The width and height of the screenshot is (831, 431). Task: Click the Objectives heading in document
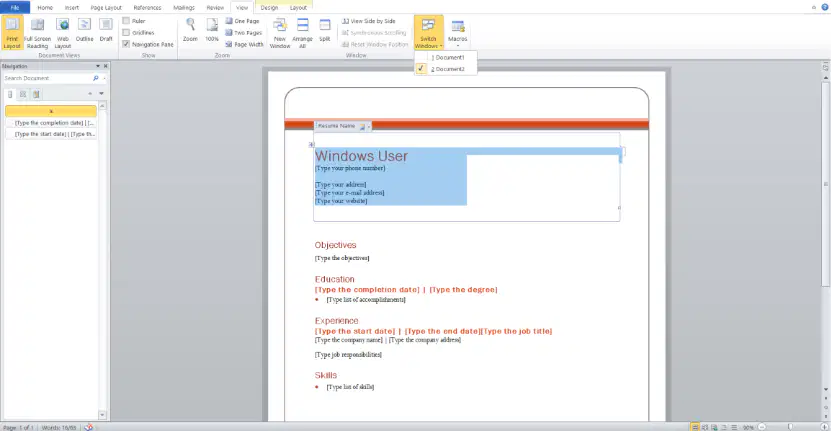point(335,245)
